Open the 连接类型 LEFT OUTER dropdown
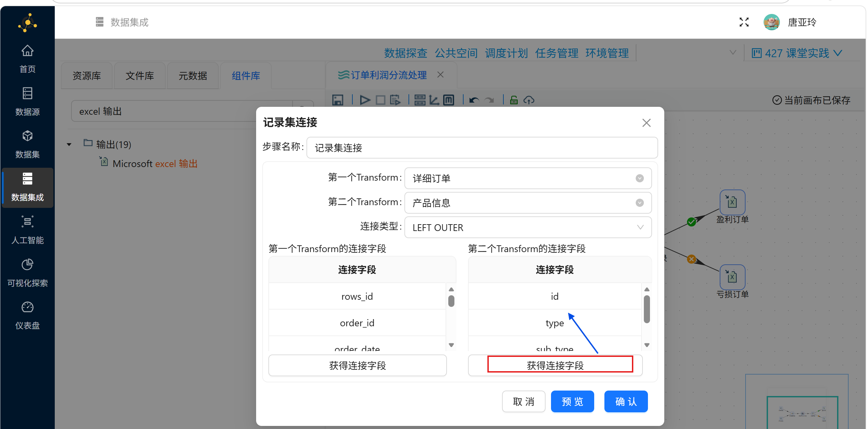Viewport: 868px width, 429px height. pos(528,227)
